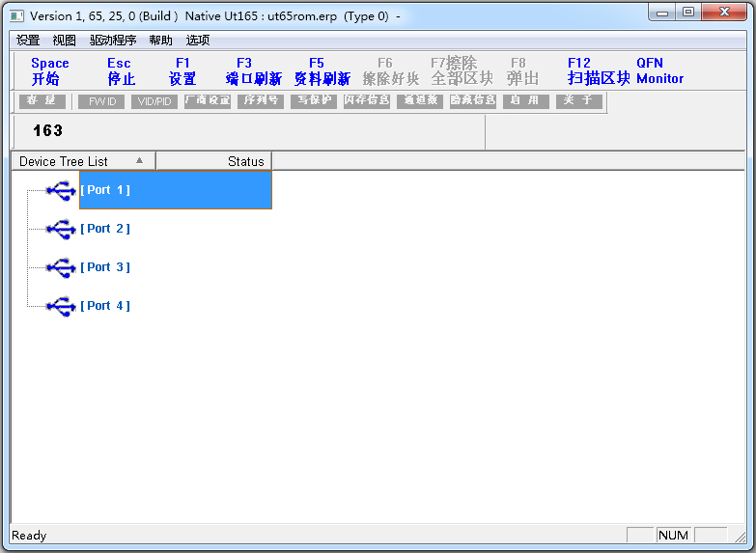The height and width of the screenshot is (553, 756).
Task: Click the USB icon beside Port 2
Action: 61,229
